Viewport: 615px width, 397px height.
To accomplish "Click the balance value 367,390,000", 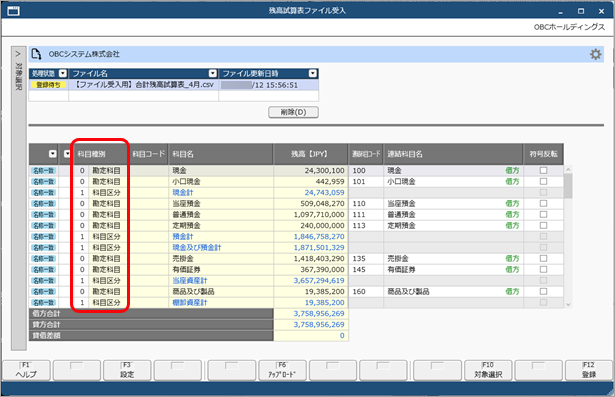I will (x=322, y=269).
